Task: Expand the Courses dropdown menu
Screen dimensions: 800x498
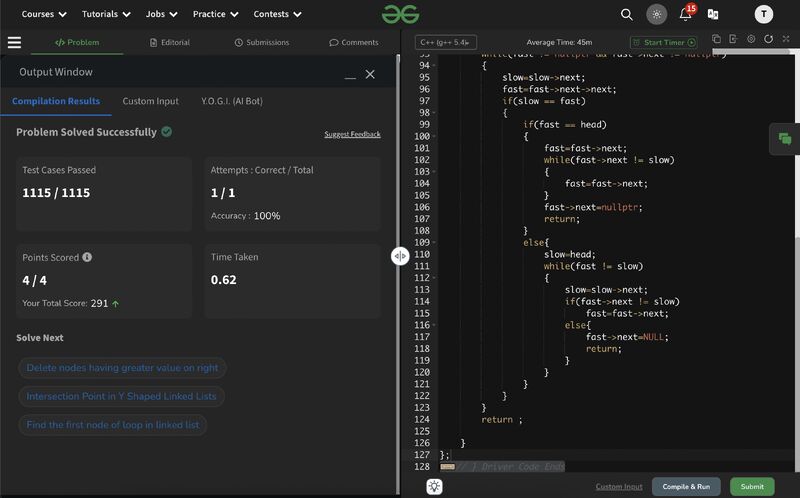Action: click(44, 14)
